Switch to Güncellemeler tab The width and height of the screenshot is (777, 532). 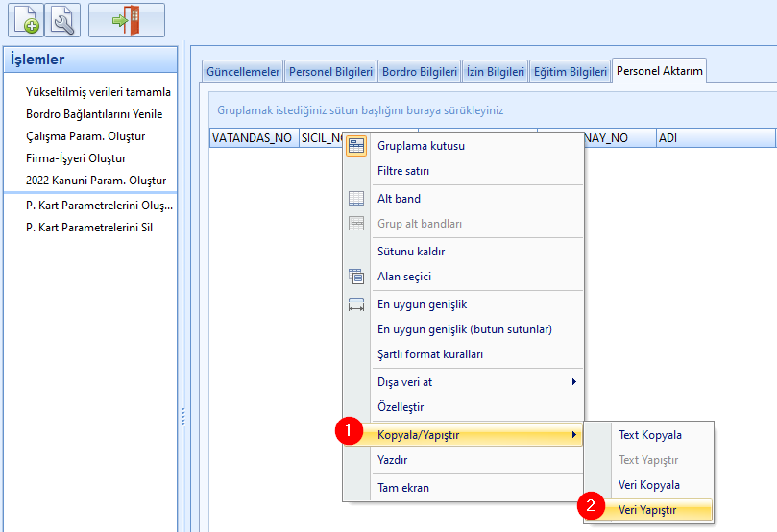[243, 72]
